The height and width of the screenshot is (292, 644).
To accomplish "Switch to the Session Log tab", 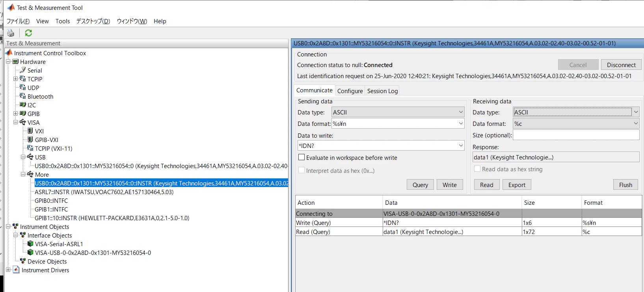I will point(382,91).
